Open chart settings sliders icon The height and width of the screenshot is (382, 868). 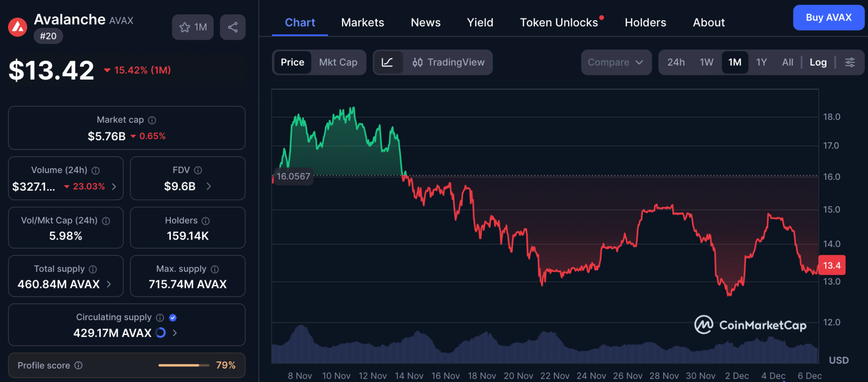tap(850, 63)
